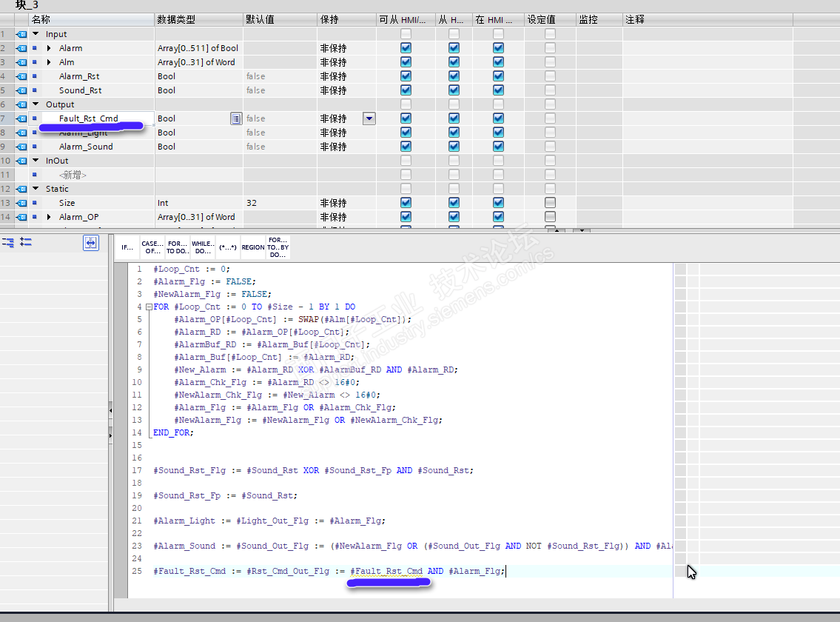Screen dimensions: 840x622
Task: Toggle HMI accessible checkbox for Alarm
Action: pos(406,47)
